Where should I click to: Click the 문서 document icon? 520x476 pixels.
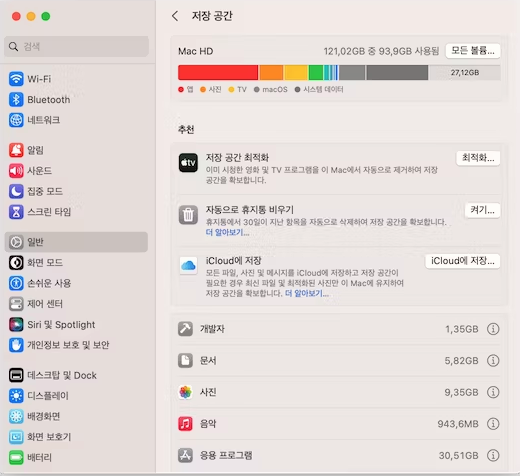coord(185,360)
